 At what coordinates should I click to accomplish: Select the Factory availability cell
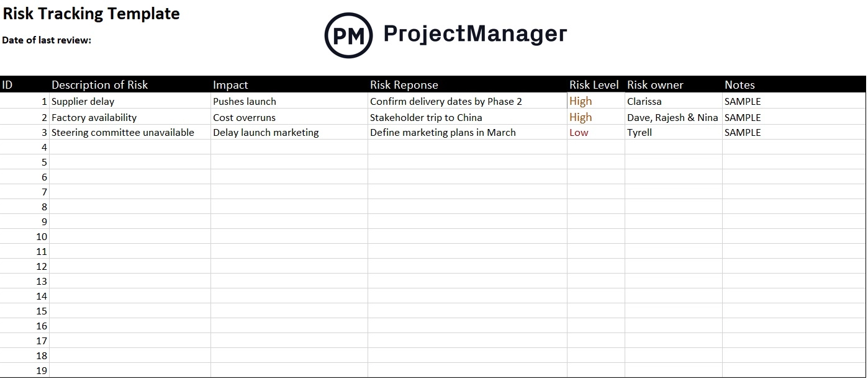[x=94, y=117]
